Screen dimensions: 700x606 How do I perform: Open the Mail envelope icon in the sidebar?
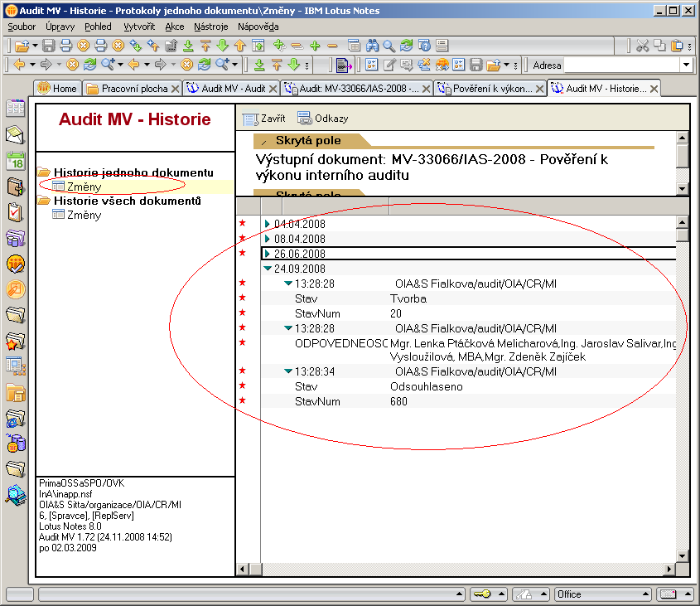(15, 135)
